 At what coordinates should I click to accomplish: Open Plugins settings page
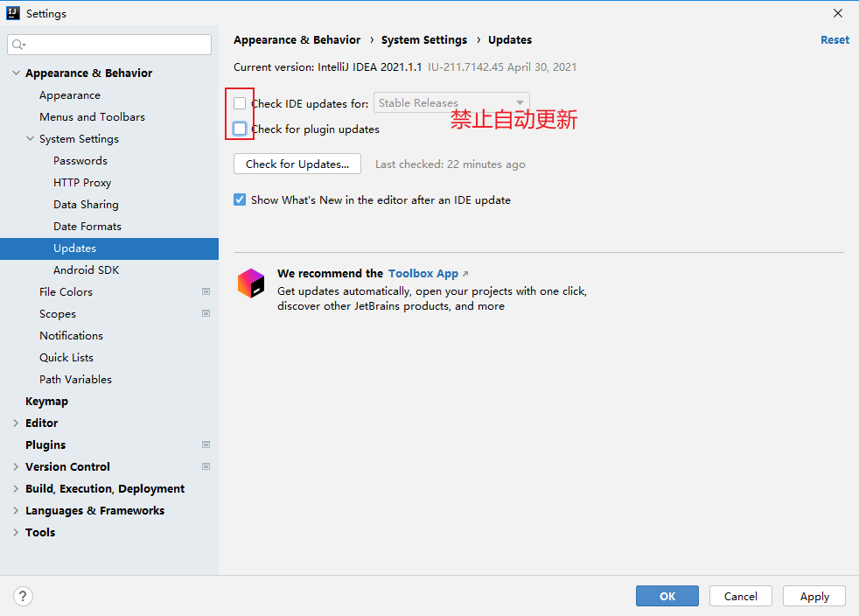click(x=45, y=444)
